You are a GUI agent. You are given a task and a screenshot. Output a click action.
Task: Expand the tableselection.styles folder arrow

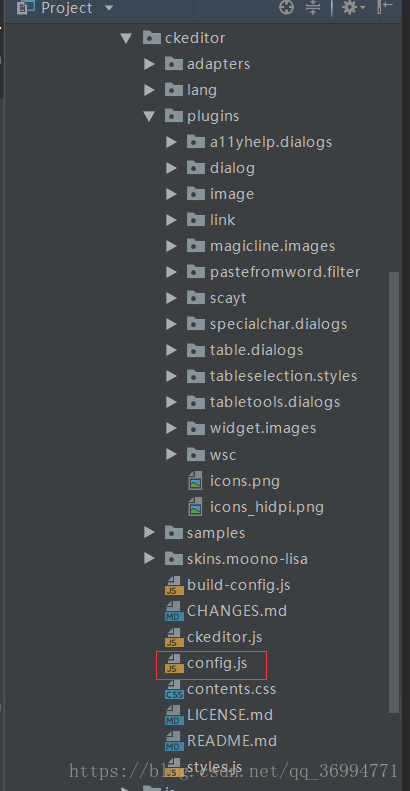coord(171,376)
